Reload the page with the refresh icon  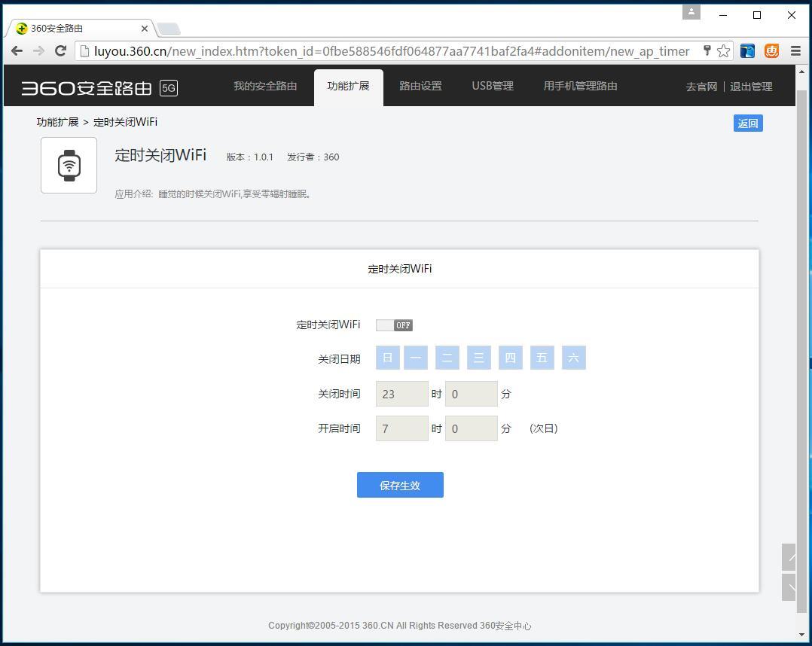coord(61,51)
